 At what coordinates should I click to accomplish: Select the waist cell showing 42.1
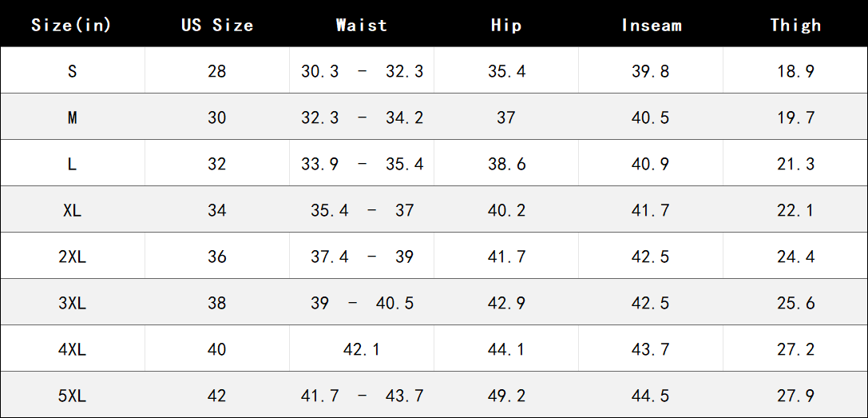[362, 350]
